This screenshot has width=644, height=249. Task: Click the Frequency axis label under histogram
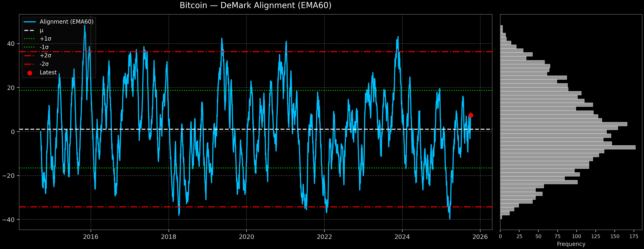(571, 244)
